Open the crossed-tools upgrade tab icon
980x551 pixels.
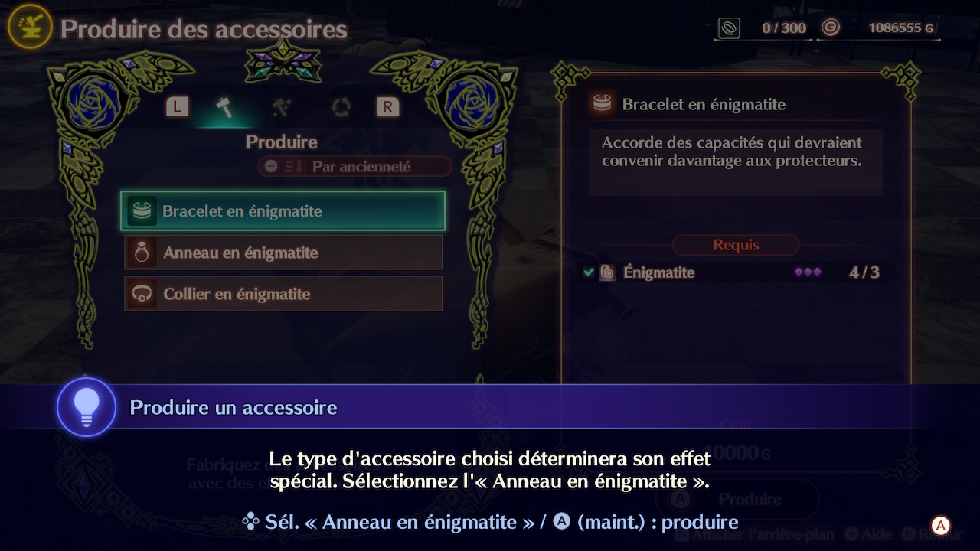point(282,107)
